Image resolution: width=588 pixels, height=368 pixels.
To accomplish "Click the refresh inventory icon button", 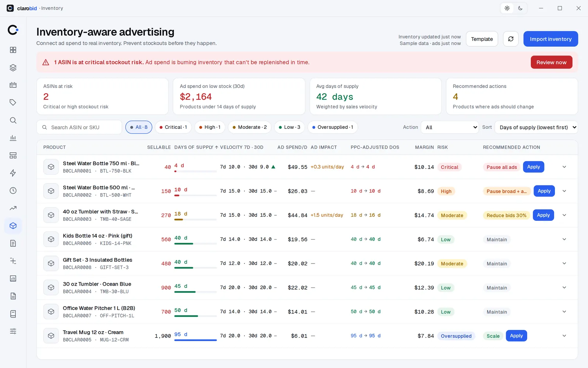I will [x=511, y=39].
